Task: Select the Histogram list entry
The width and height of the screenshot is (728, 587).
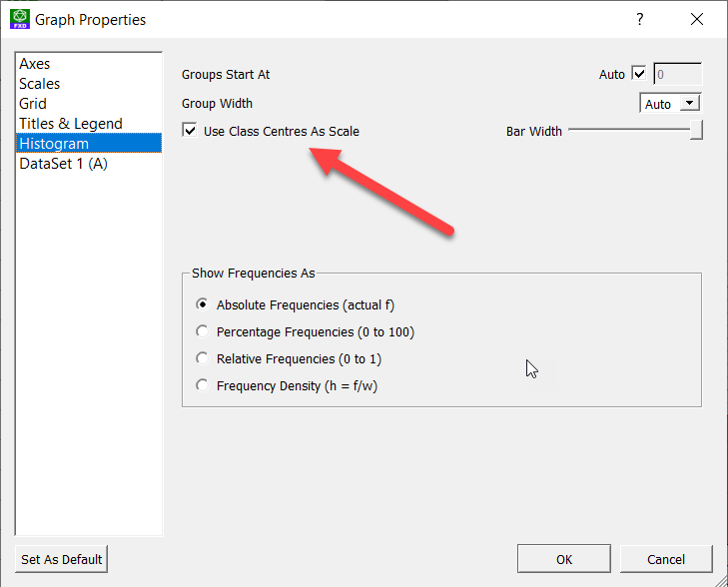Action: (x=53, y=144)
